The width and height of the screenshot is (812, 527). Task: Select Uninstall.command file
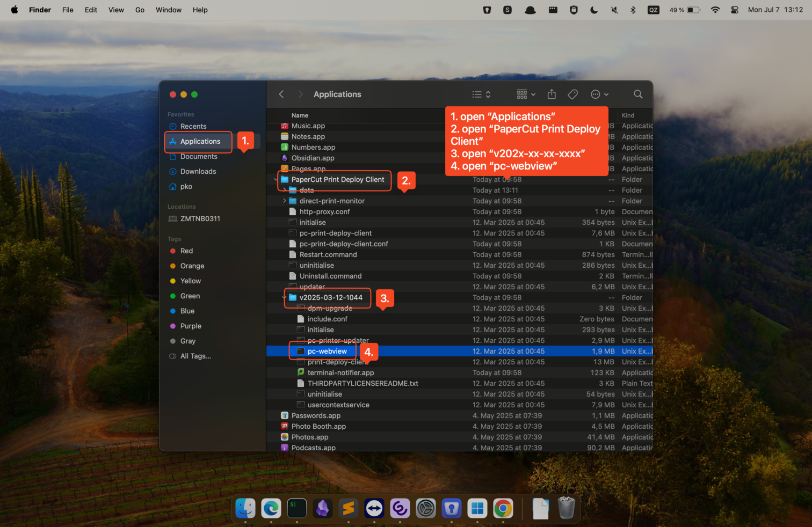(x=460, y=276)
